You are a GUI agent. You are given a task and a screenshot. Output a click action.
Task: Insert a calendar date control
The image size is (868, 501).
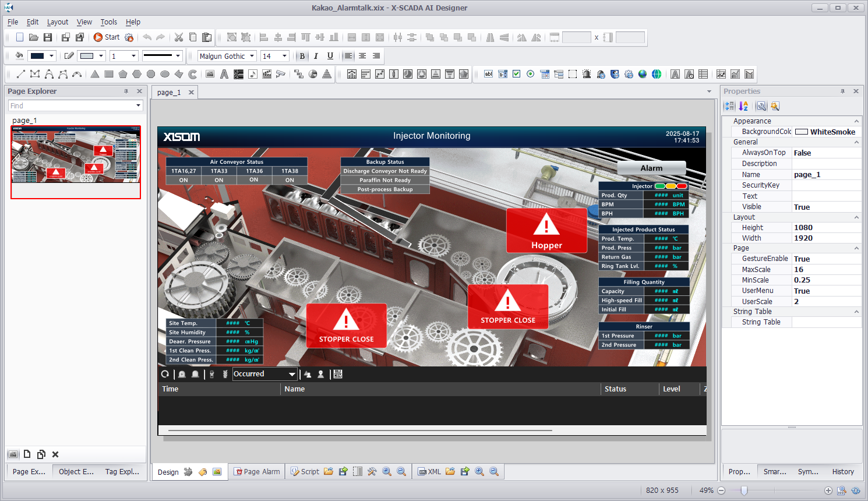545,74
